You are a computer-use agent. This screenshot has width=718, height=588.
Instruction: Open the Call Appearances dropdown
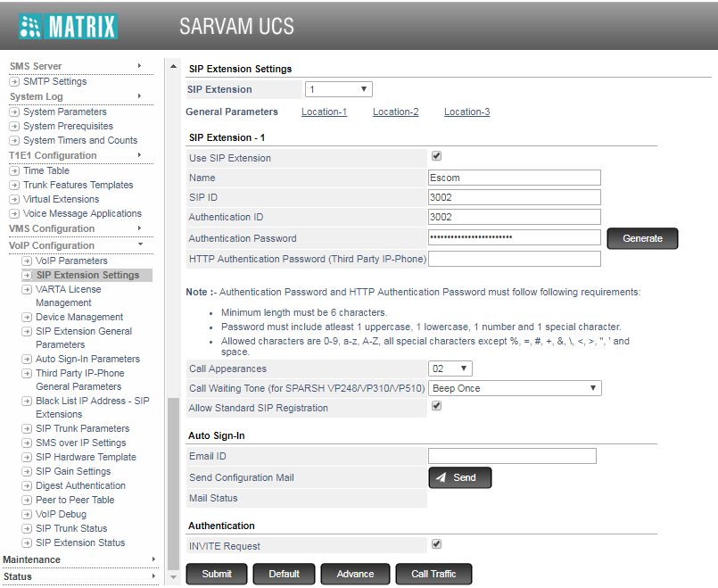pos(450,369)
